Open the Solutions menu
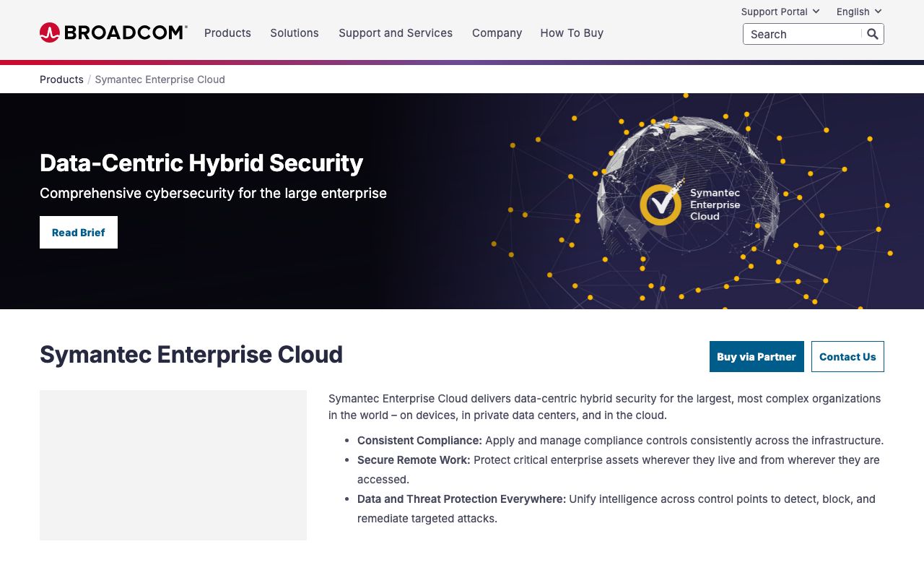Viewport: 924px width, 578px height. click(295, 33)
